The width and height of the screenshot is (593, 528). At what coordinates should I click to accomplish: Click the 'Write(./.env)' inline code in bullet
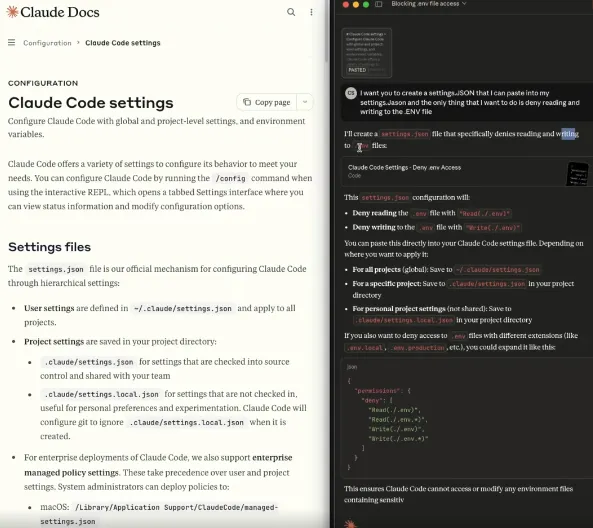click(493, 228)
